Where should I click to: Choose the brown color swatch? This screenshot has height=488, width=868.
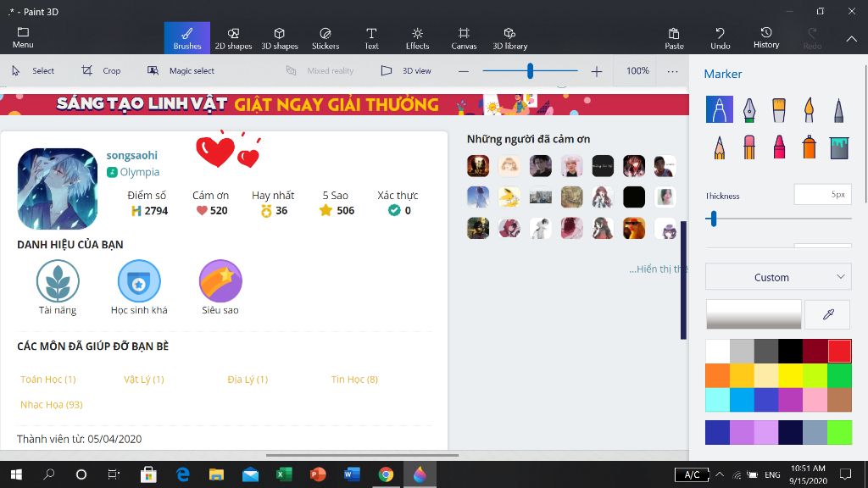tap(839, 400)
